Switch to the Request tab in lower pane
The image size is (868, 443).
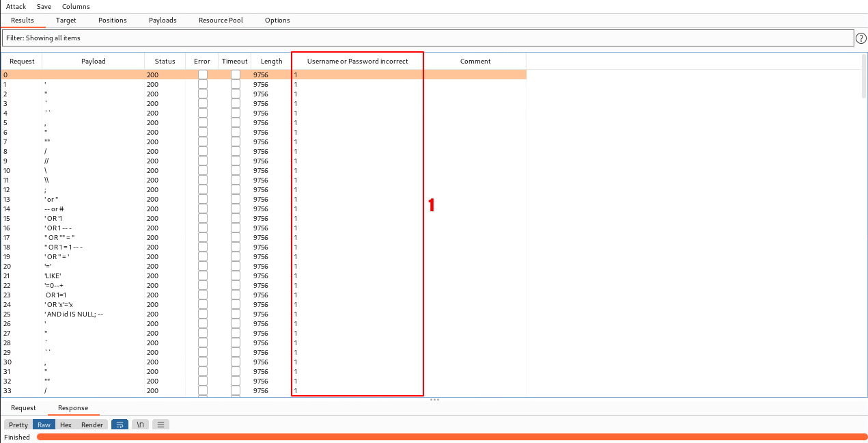[x=23, y=408]
